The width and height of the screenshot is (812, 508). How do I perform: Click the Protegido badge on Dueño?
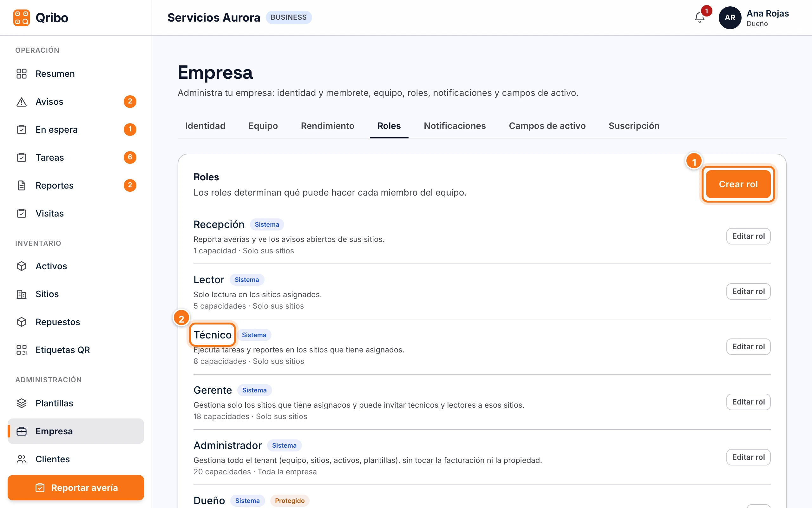[290, 501]
